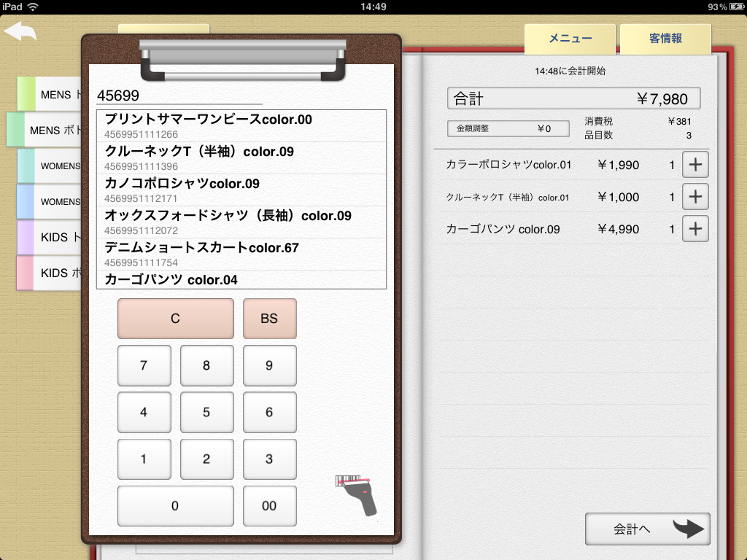The image size is (747, 560).
Task: Tap the BS backspace key
Action: tap(270, 319)
